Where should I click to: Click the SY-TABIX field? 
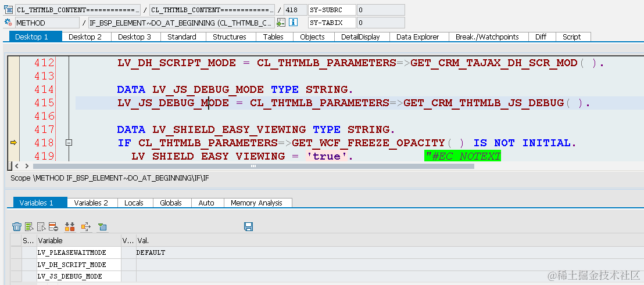pyautogui.click(x=332, y=23)
